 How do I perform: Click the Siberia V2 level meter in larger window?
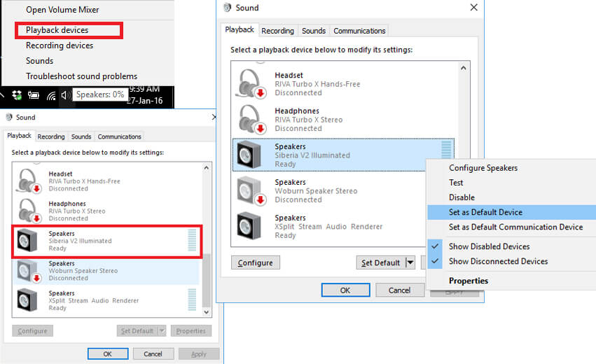pyautogui.click(x=446, y=154)
